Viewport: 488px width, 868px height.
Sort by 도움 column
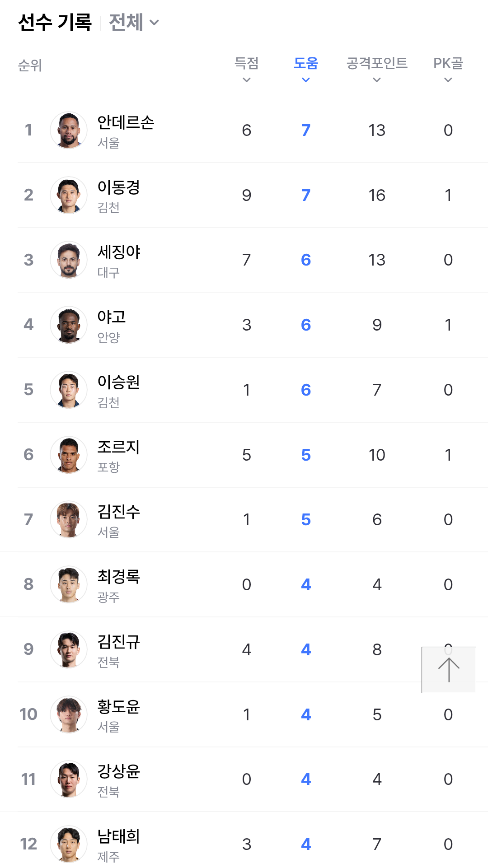(x=305, y=69)
